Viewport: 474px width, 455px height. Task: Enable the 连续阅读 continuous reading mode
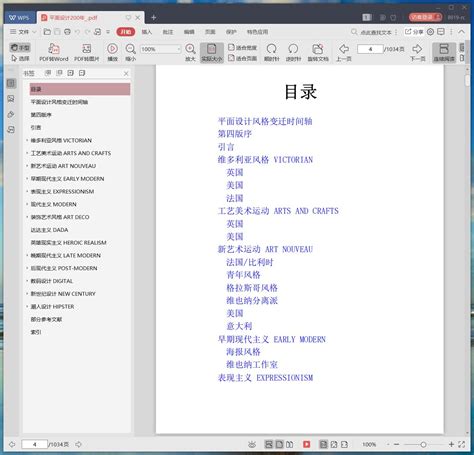tap(444, 52)
